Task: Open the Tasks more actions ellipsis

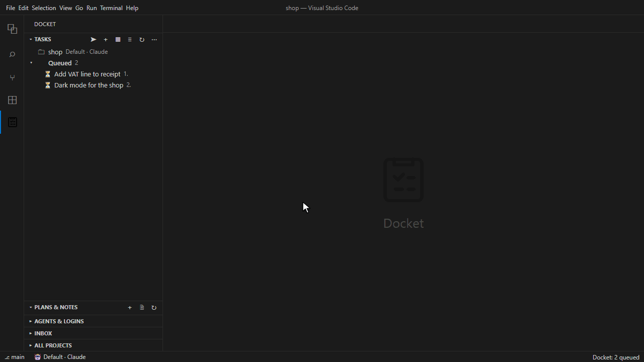Action: [x=154, y=39]
